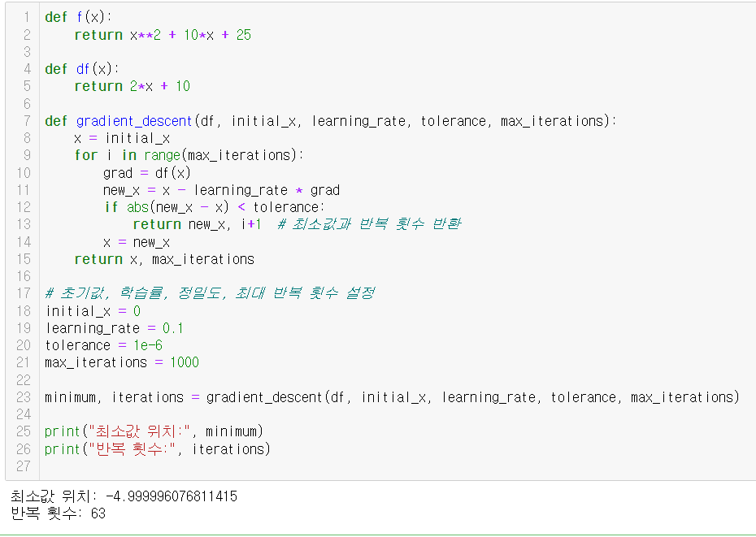
Task: Click 'minimum, iterations =' assignment on line 23
Action: click(122, 397)
